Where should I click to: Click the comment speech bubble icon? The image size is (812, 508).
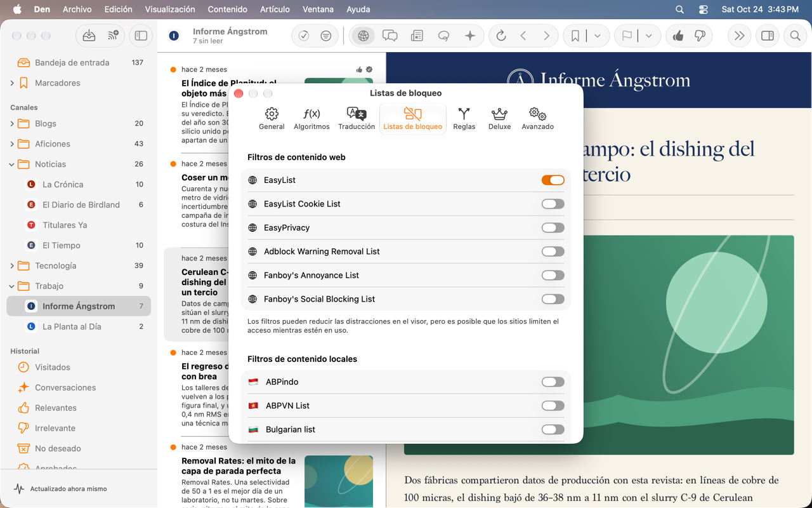pos(443,36)
